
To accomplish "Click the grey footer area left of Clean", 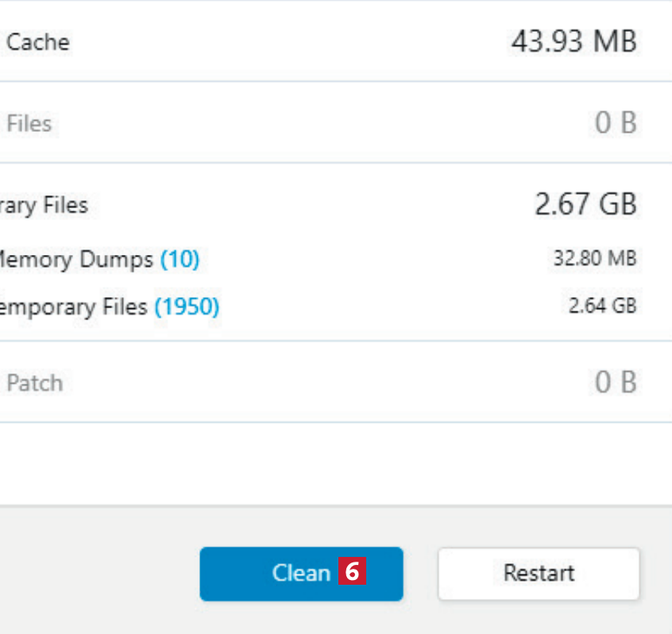I will pyautogui.click(x=95, y=572).
